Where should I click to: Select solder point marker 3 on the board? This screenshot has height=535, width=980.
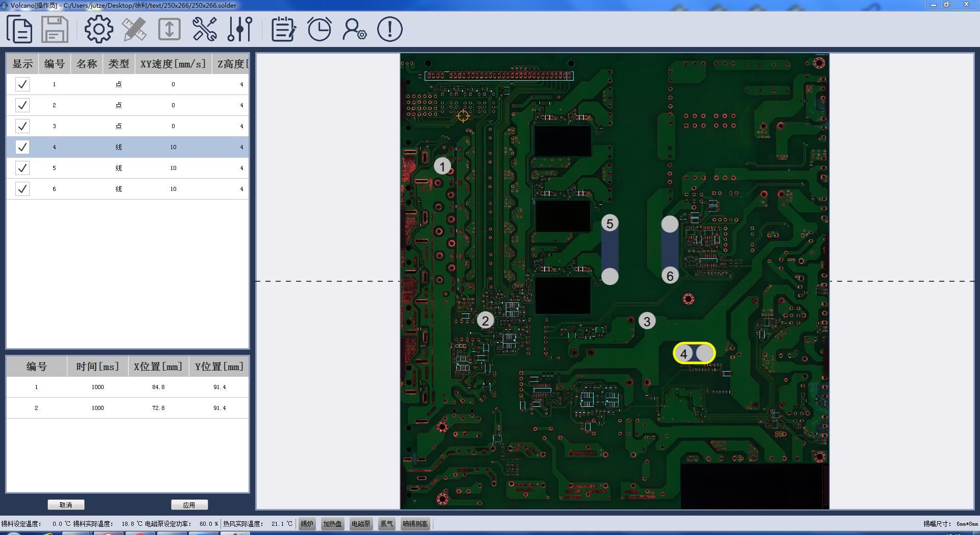pyautogui.click(x=647, y=321)
